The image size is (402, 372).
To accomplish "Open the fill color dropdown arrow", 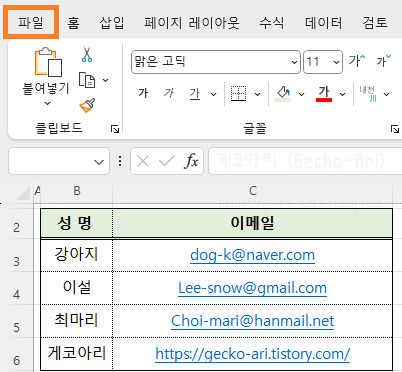I will click(x=302, y=94).
